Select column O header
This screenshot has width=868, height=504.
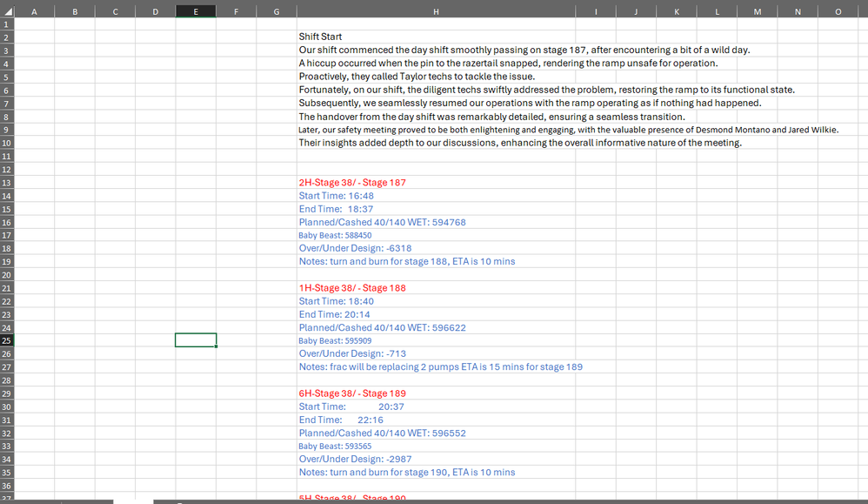point(838,11)
